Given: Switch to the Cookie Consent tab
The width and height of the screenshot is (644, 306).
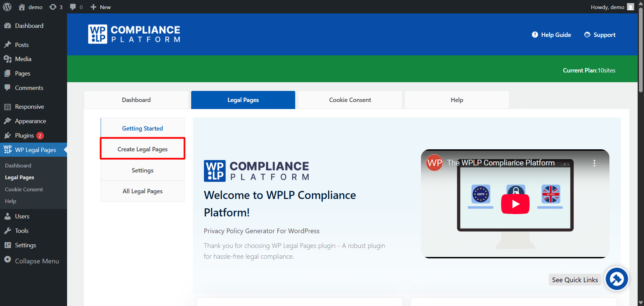Looking at the screenshot, I should click(350, 100).
